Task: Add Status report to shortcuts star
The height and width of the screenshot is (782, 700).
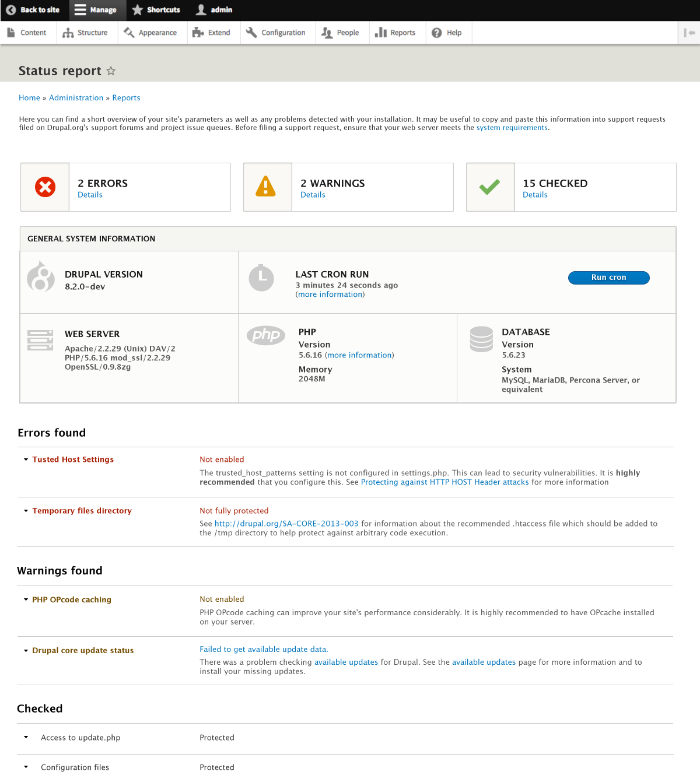Action: pyautogui.click(x=111, y=71)
